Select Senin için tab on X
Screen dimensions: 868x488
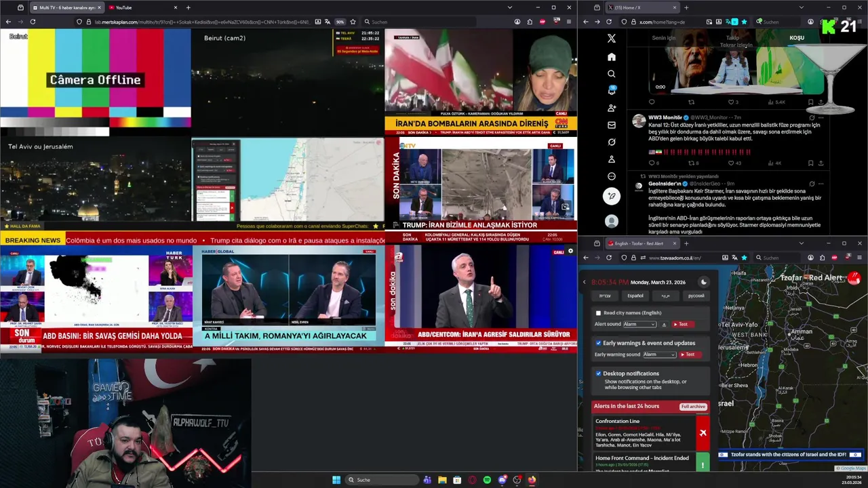coord(664,38)
